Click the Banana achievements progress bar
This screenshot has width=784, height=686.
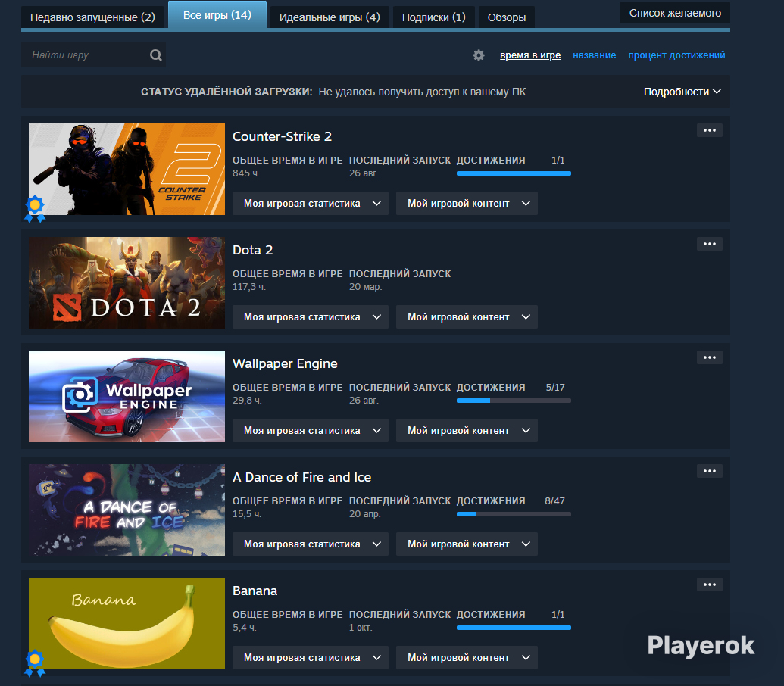click(x=514, y=628)
